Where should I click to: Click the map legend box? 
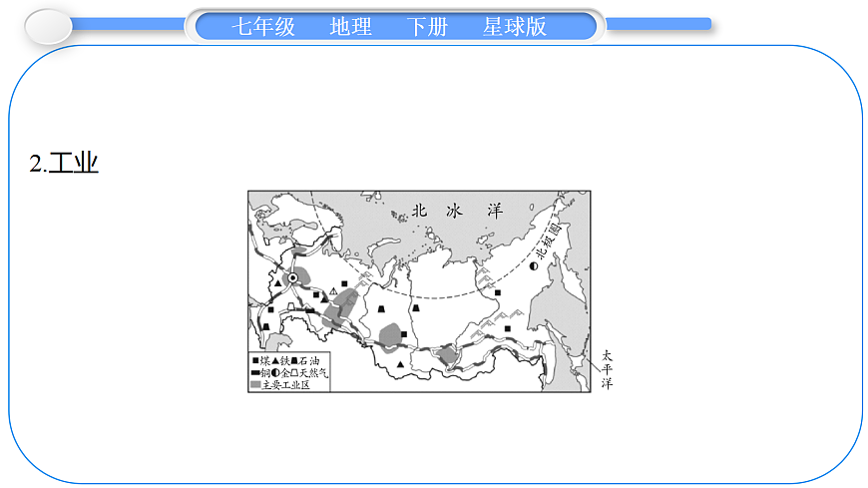pos(289,371)
